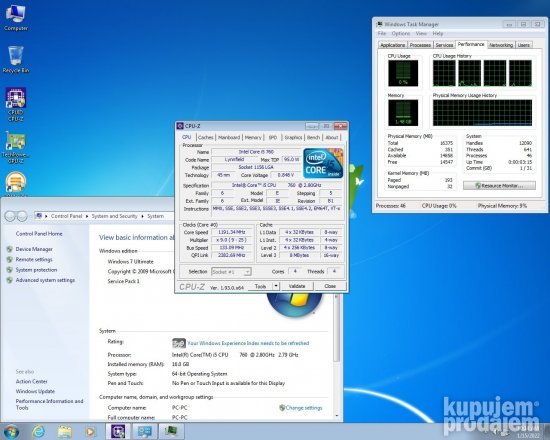The image size is (550, 440).
Task: Expand the Socket #1 selection dropdown
Action: (248, 272)
